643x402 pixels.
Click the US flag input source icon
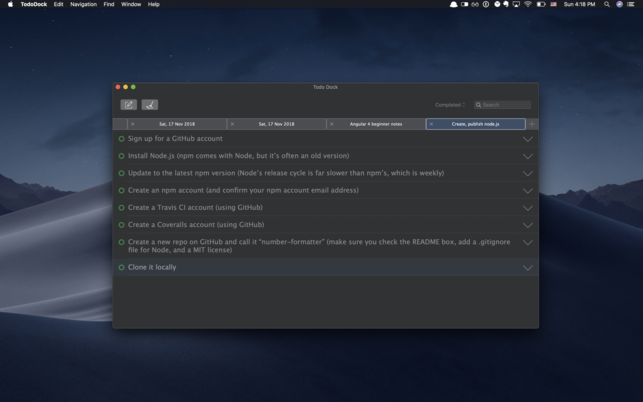point(554,4)
